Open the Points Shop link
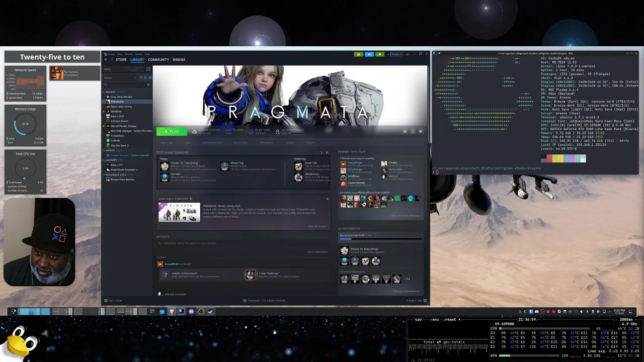The width and height of the screenshot is (644, 362). pos(240,143)
